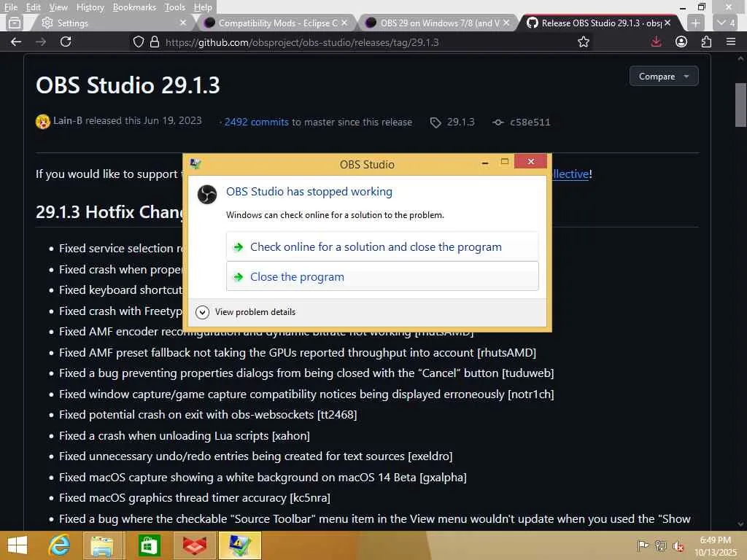
Task: Open the Firefox account icon
Action: coord(681,42)
